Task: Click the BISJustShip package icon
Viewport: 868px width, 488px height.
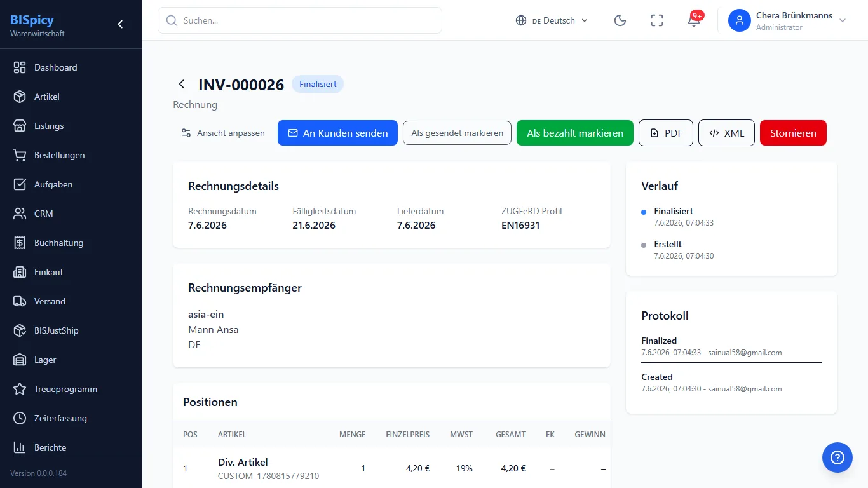Action: [x=20, y=330]
